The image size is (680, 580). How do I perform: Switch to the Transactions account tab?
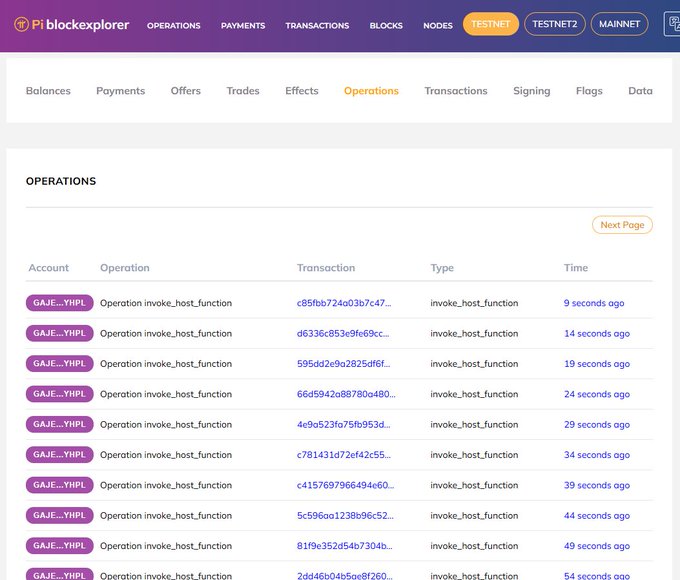click(456, 91)
